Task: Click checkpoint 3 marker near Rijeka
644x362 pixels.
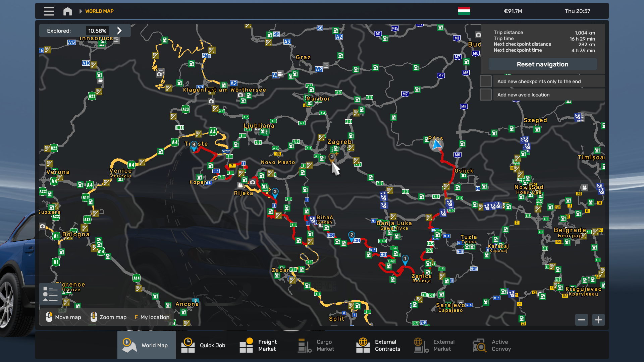Action: coord(275,193)
